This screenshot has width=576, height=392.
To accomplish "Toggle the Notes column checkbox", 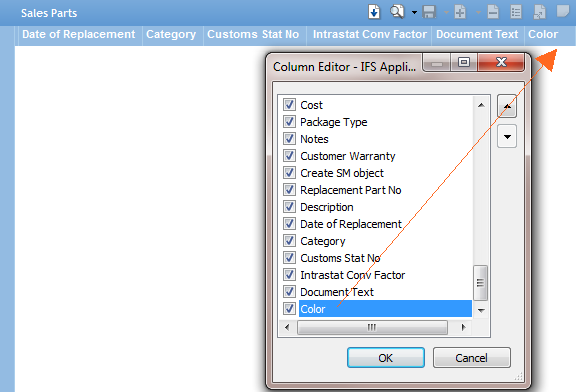I will pos(289,139).
